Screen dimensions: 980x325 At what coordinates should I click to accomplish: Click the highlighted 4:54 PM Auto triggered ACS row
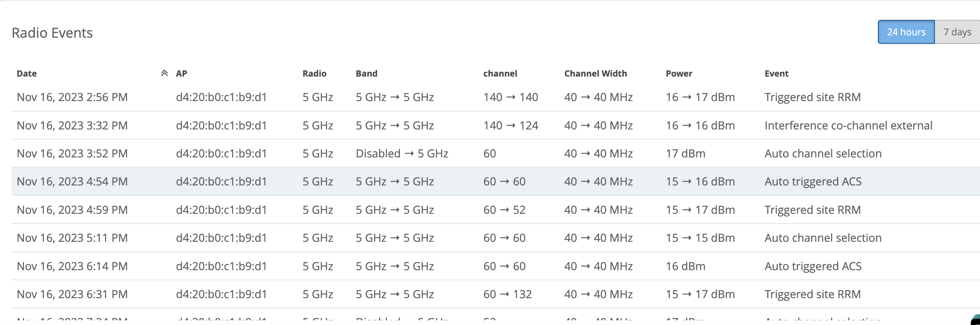click(813, 182)
